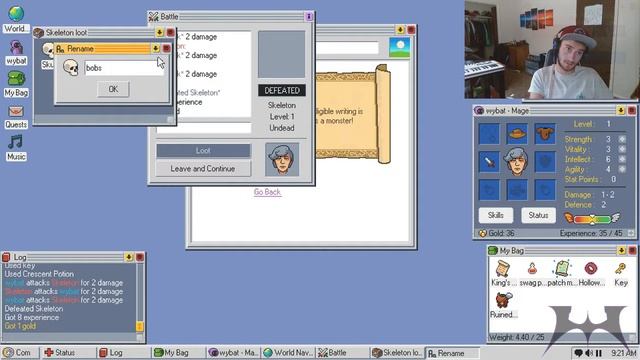The image size is (640, 360).
Task: Click 'Got 1 gold' log entry
Action: (20, 326)
